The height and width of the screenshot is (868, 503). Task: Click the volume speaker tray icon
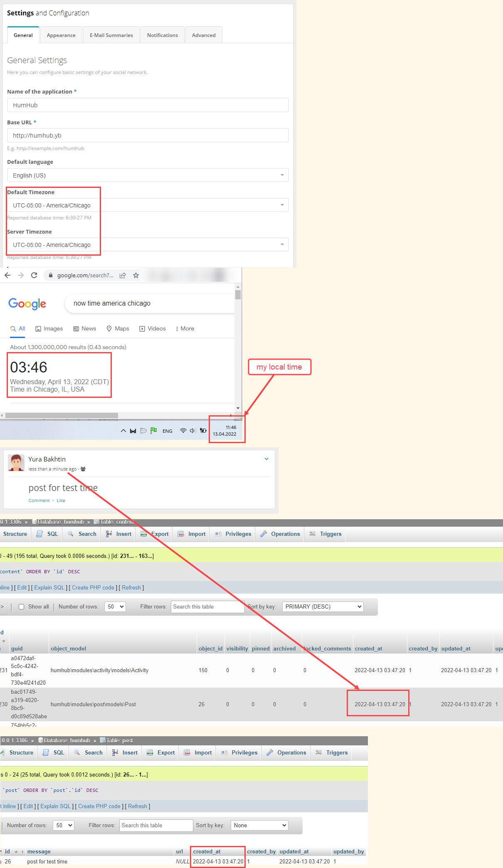point(192,431)
